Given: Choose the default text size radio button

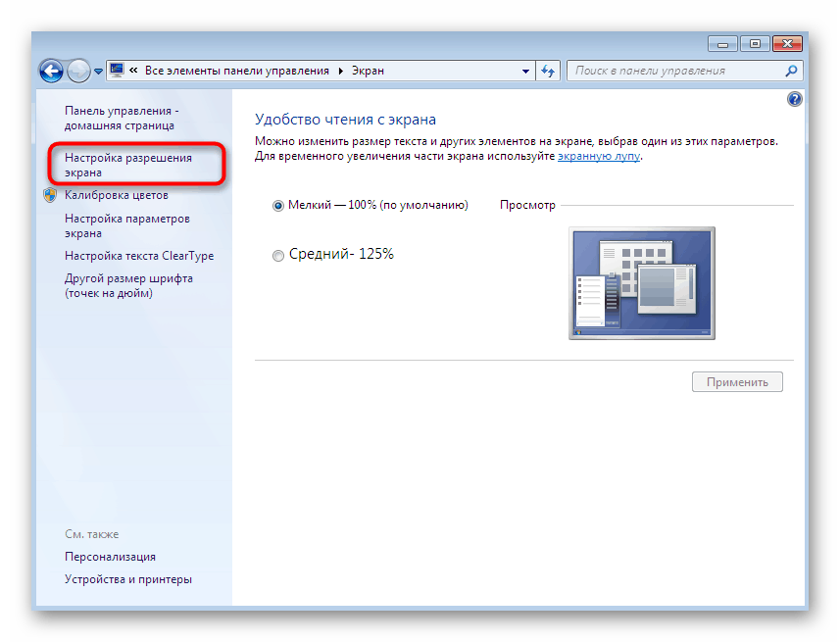Looking at the screenshot, I should [277, 205].
